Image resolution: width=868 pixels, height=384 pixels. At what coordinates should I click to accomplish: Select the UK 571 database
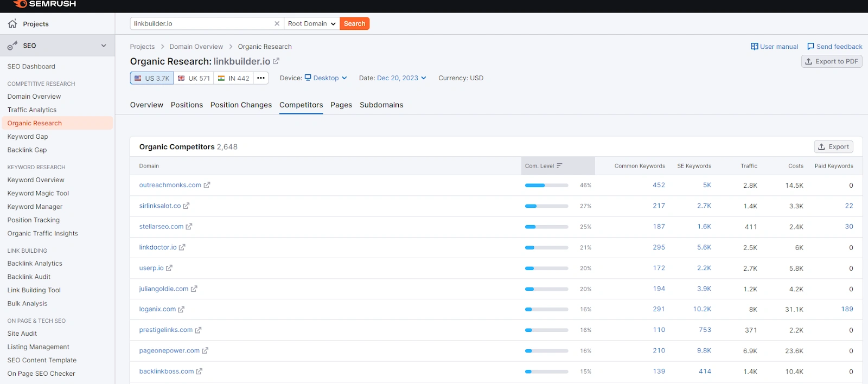point(194,78)
